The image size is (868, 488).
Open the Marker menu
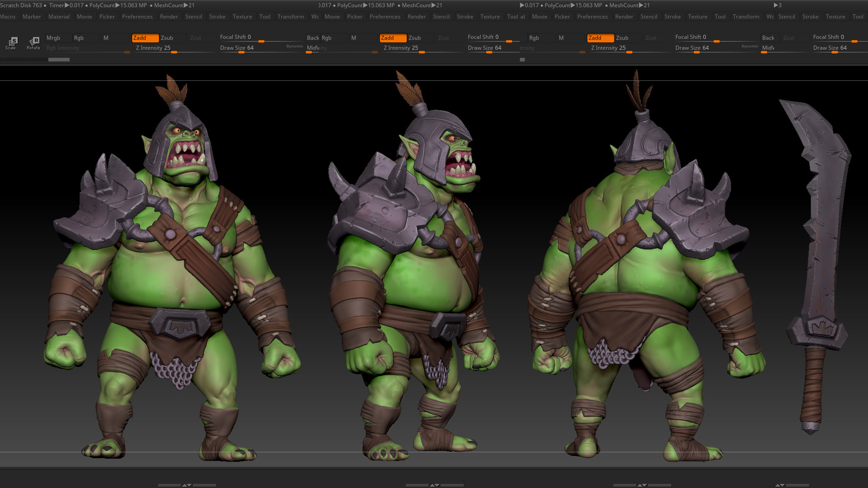pyautogui.click(x=32, y=17)
